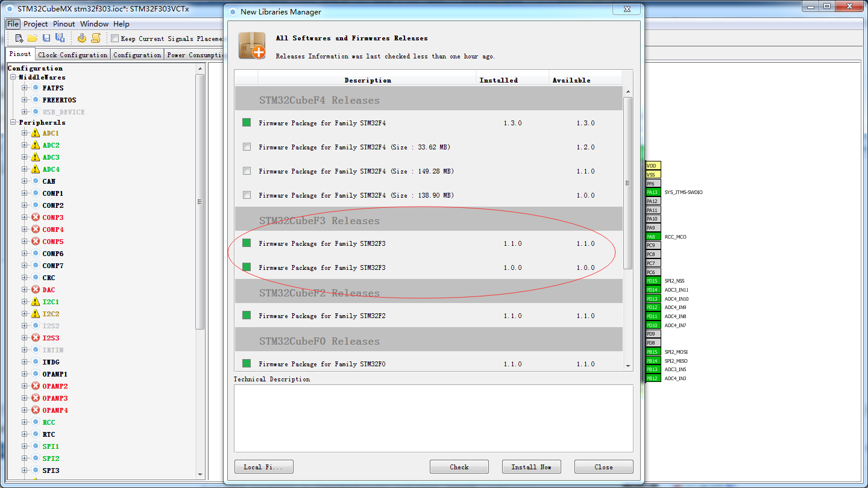Click the Description column header

tap(367, 80)
